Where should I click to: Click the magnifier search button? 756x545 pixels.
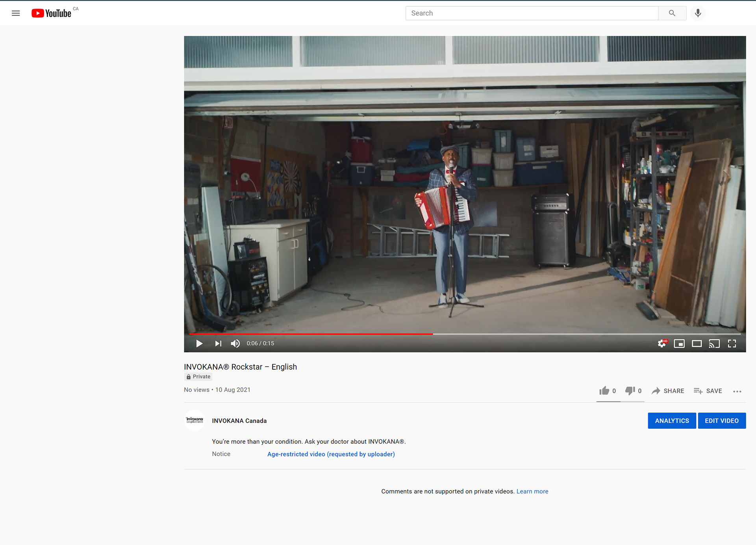click(672, 13)
